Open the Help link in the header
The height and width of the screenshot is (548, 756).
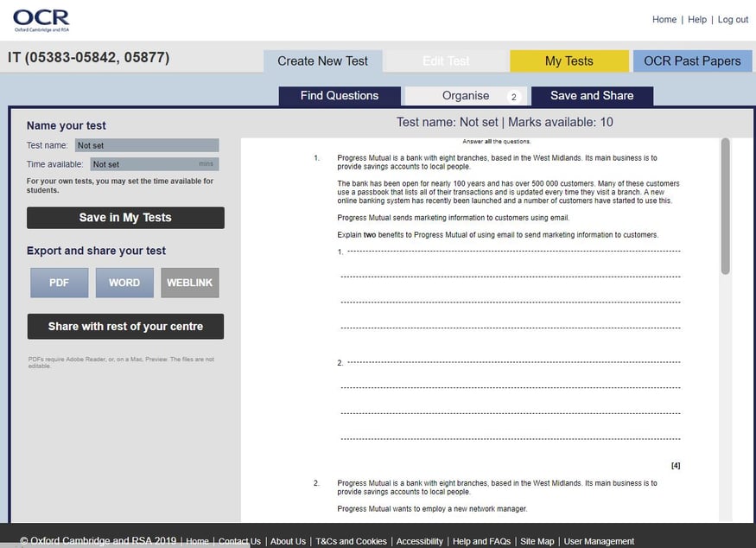pos(697,20)
